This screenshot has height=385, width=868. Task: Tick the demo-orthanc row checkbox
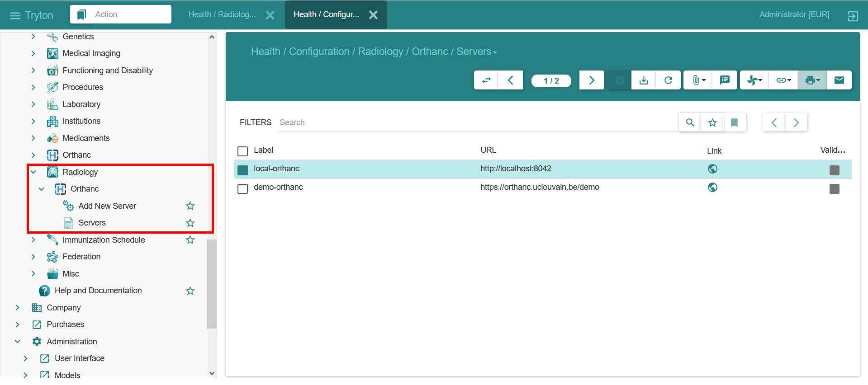coord(243,188)
